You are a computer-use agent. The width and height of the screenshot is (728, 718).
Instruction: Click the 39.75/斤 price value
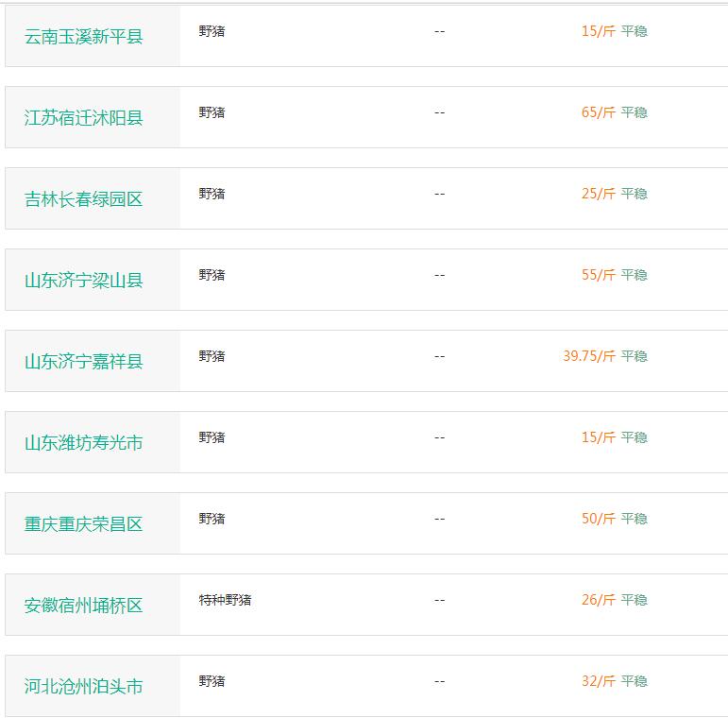click(x=589, y=356)
